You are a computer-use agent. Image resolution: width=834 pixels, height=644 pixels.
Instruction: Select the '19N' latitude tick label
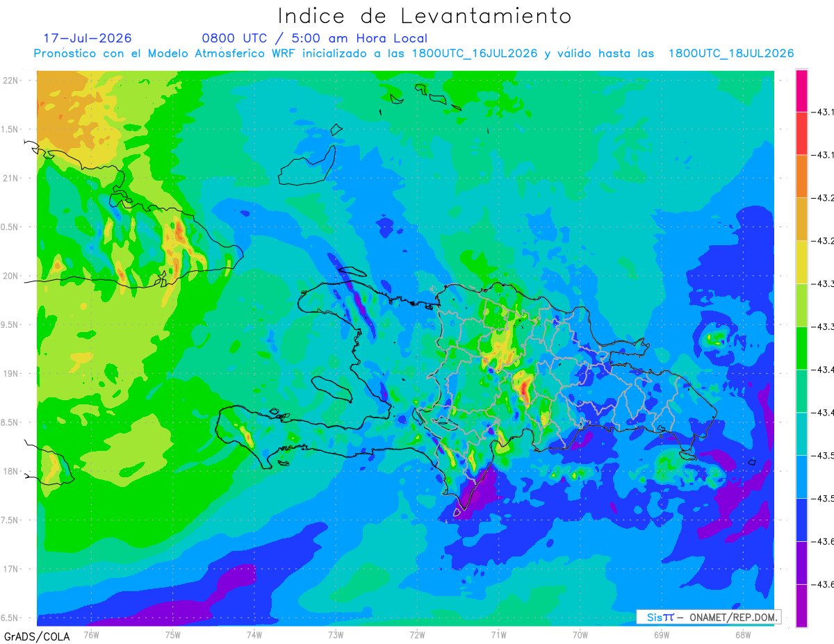(11, 374)
